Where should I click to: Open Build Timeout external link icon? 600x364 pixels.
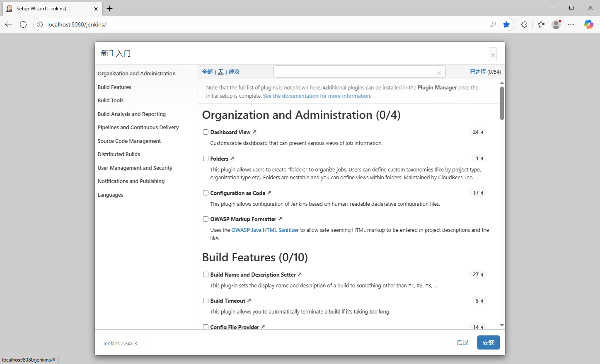pyautogui.click(x=249, y=301)
